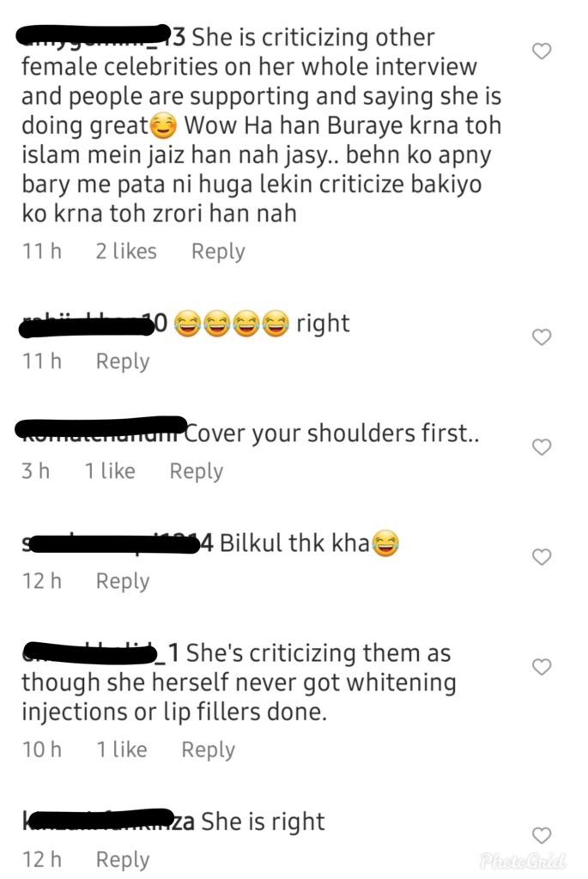This screenshot has height=879, width=588.
Task: Like the 'Cover your shoulders first' comment
Action: click(542, 446)
